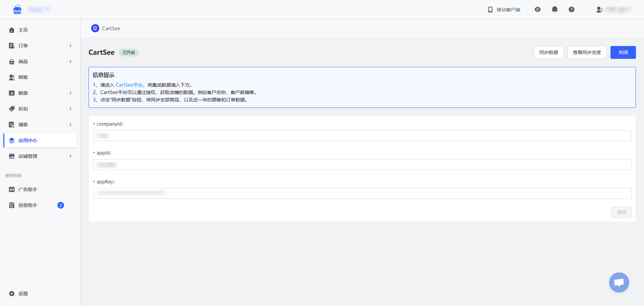644x306 pixels.
Task: Click the 已开启 status tag
Action: click(129, 52)
